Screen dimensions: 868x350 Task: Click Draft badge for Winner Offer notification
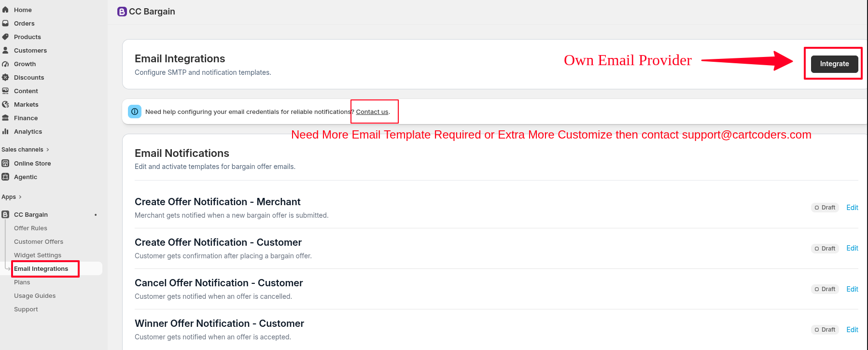coord(825,330)
